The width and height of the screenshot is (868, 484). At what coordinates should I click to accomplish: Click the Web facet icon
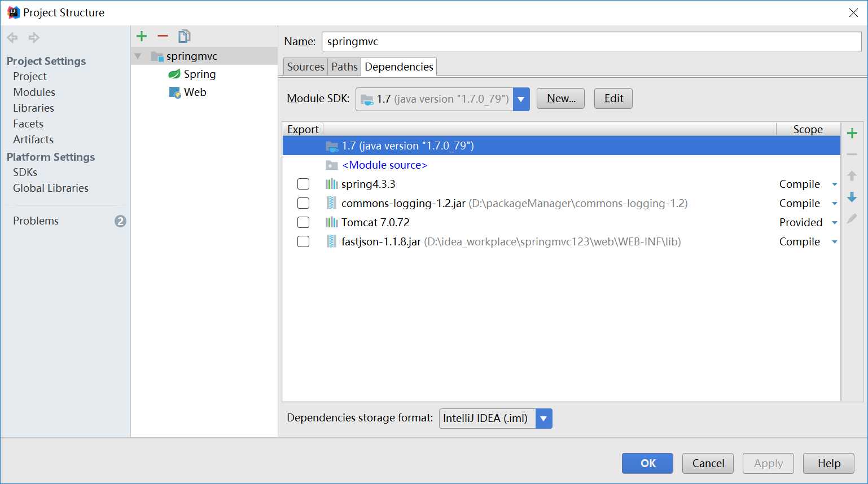coord(175,92)
